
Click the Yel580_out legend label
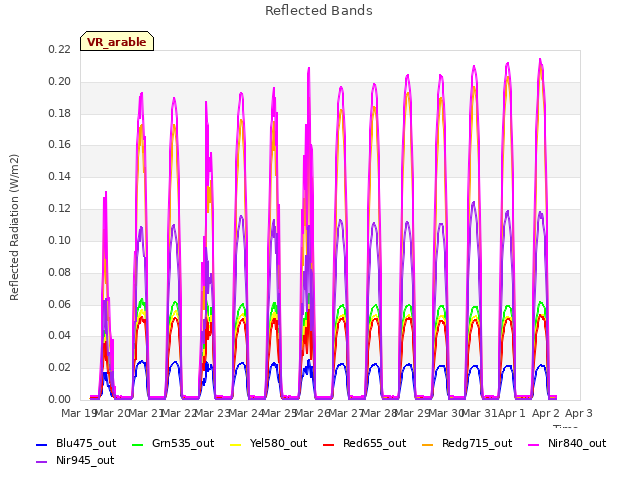coord(278,443)
